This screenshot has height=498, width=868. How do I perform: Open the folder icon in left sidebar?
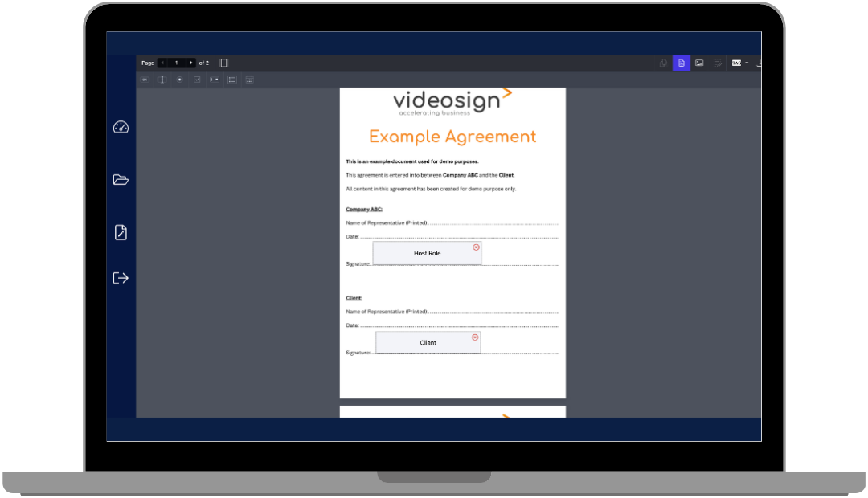[121, 180]
